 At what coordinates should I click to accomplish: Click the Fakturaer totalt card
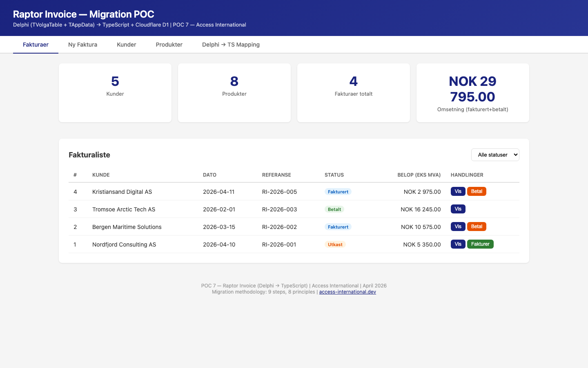click(x=354, y=93)
